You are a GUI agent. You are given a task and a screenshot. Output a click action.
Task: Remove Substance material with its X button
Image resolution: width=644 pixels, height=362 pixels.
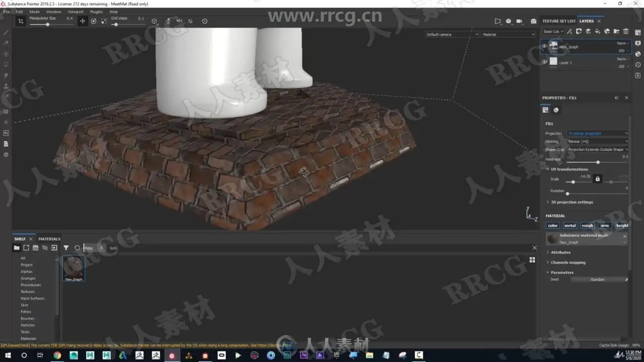[x=625, y=236]
